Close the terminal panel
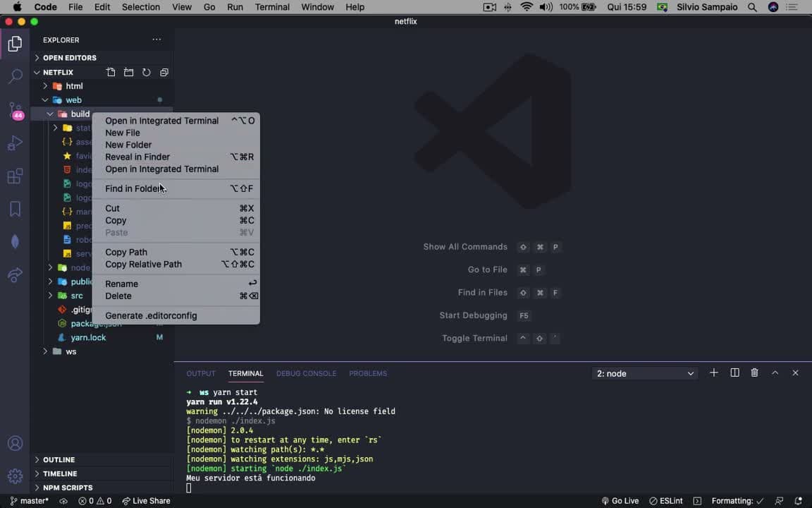 click(795, 373)
